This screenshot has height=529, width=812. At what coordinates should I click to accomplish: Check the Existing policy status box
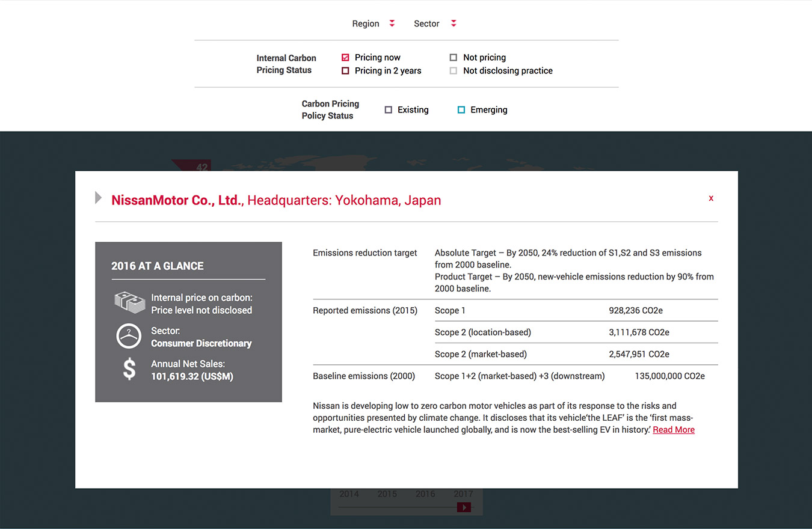pyautogui.click(x=389, y=110)
